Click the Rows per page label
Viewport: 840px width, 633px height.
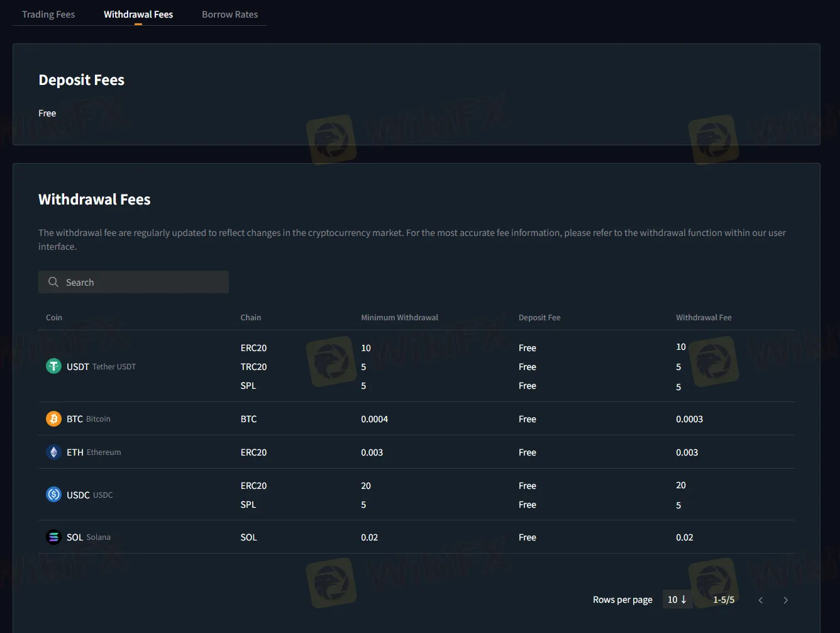tap(622, 600)
